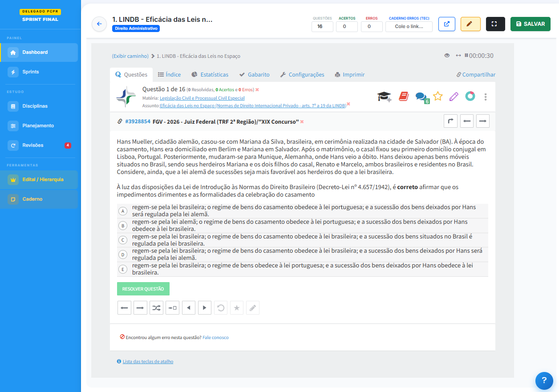Screen dimensions: 559x392
Task: Open the graduation cap AI explanation icon
Action: 385,96
